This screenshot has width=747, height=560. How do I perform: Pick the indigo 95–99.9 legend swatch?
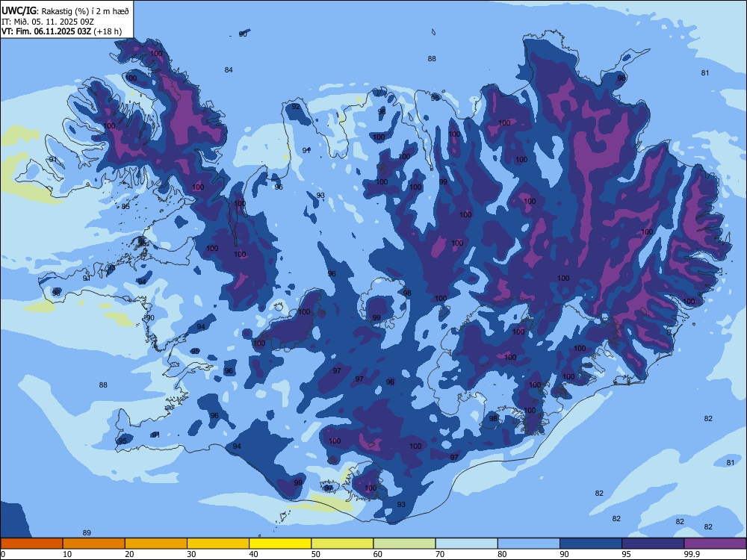pyautogui.click(x=653, y=544)
